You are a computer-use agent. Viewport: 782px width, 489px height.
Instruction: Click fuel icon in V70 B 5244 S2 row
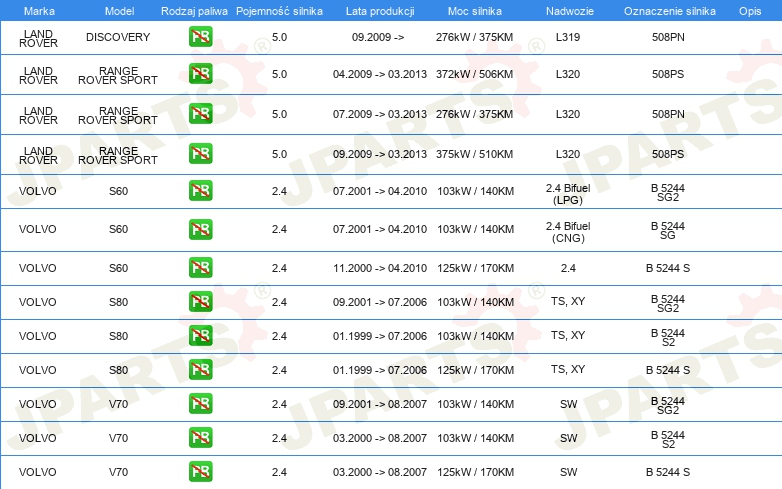click(x=200, y=438)
